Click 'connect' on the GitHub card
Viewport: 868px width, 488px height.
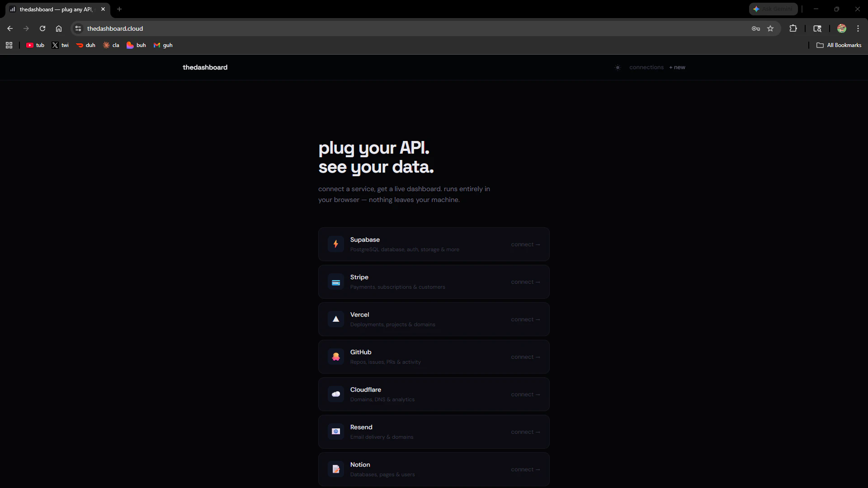click(525, 357)
